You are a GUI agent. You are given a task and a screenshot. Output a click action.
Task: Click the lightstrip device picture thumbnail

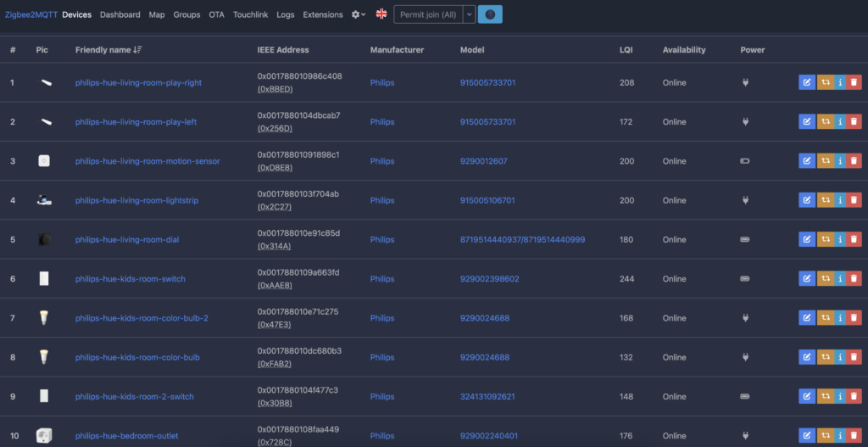coord(44,200)
